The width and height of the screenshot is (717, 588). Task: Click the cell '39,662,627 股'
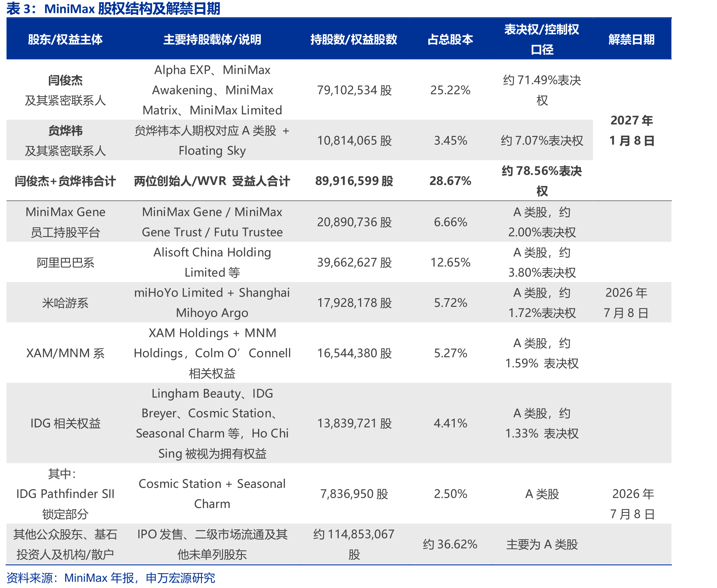tap(354, 263)
